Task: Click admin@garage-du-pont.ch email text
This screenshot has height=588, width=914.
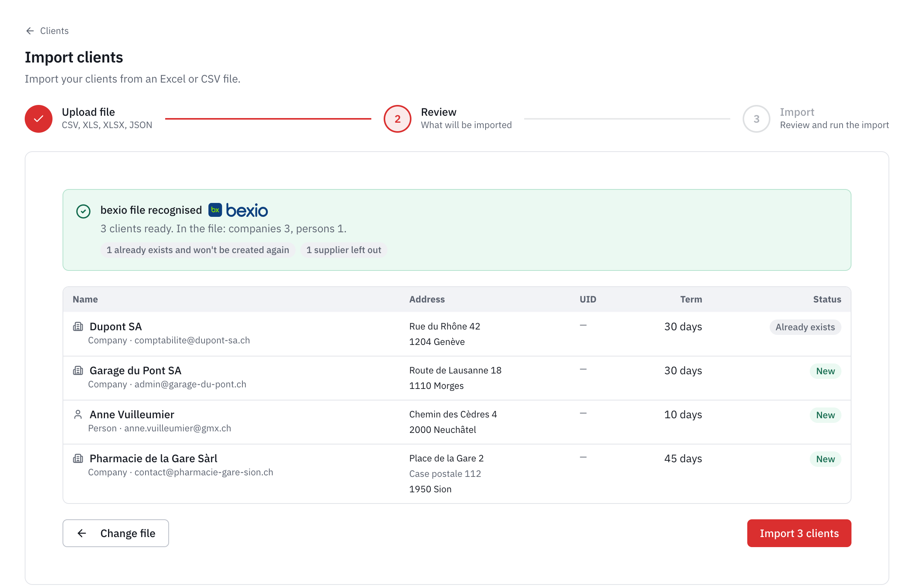Action: click(x=190, y=384)
